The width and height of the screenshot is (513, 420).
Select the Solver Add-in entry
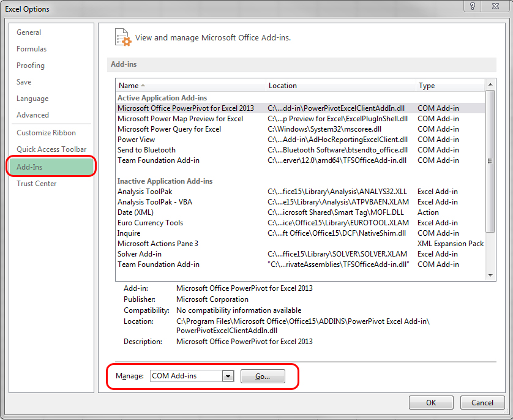point(140,254)
